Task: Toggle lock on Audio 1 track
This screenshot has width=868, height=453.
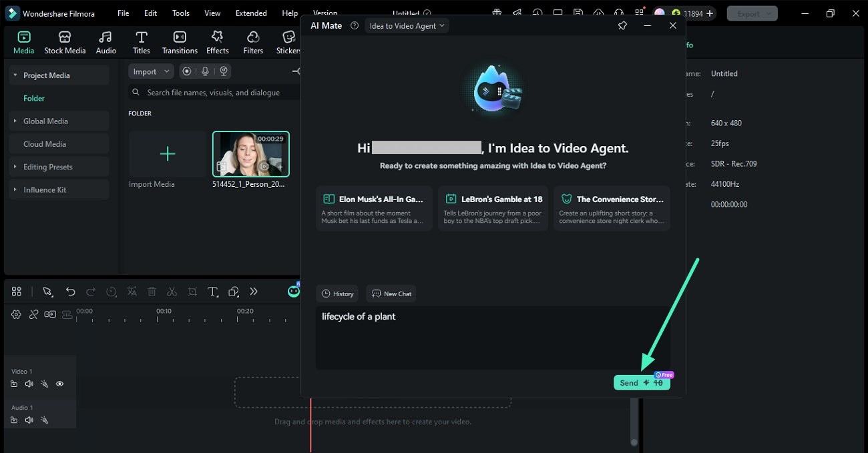Action: coord(14,420)
